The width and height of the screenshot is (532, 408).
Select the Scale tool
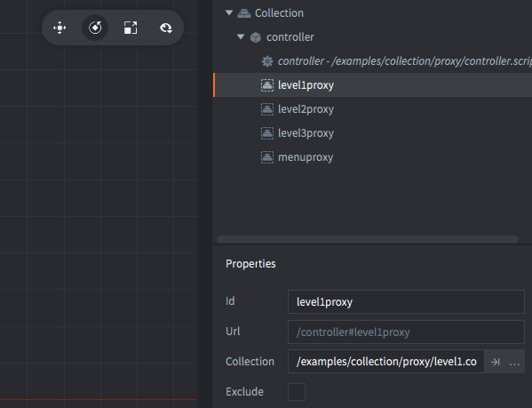[131, 28]
